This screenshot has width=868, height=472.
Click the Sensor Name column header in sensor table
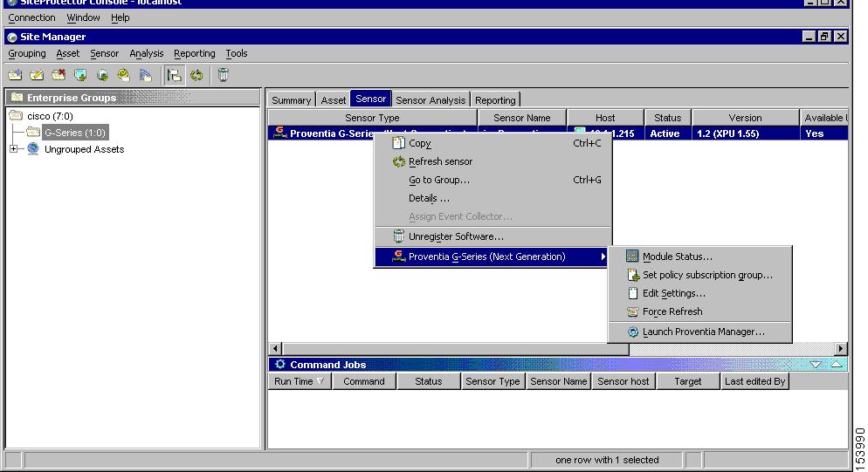tap(522, 118)
